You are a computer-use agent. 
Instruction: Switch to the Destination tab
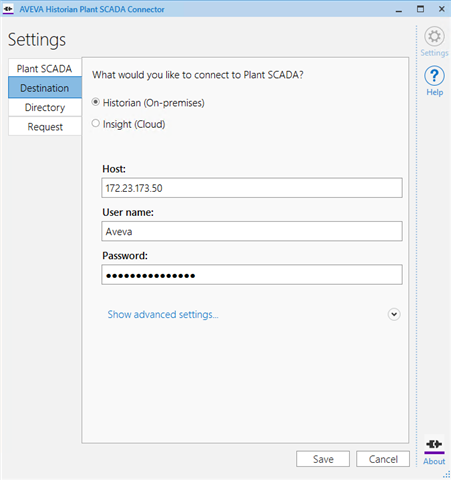(45, 88)
